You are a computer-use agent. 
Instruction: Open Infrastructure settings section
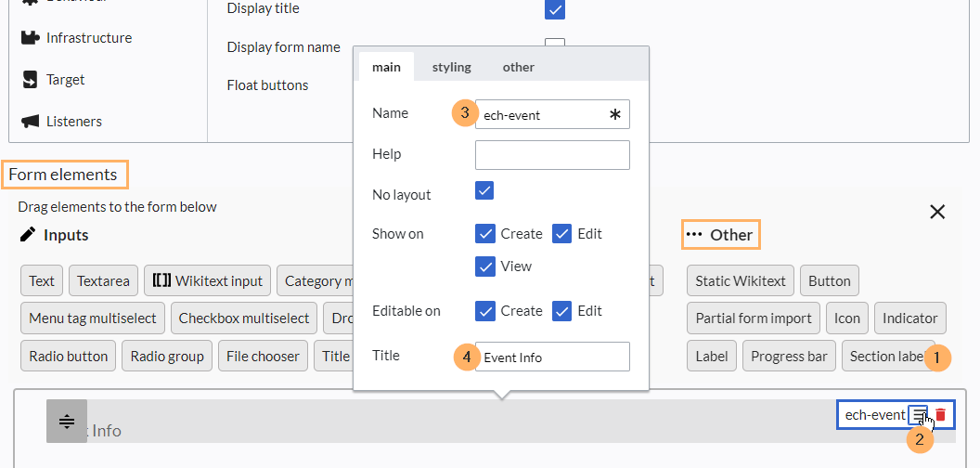coord(76,37)
